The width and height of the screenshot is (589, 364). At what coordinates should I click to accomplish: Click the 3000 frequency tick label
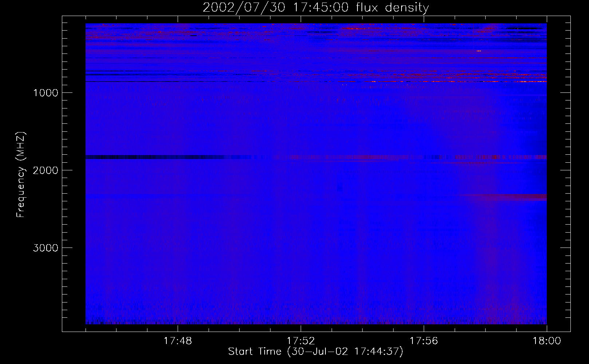(46, 248)
